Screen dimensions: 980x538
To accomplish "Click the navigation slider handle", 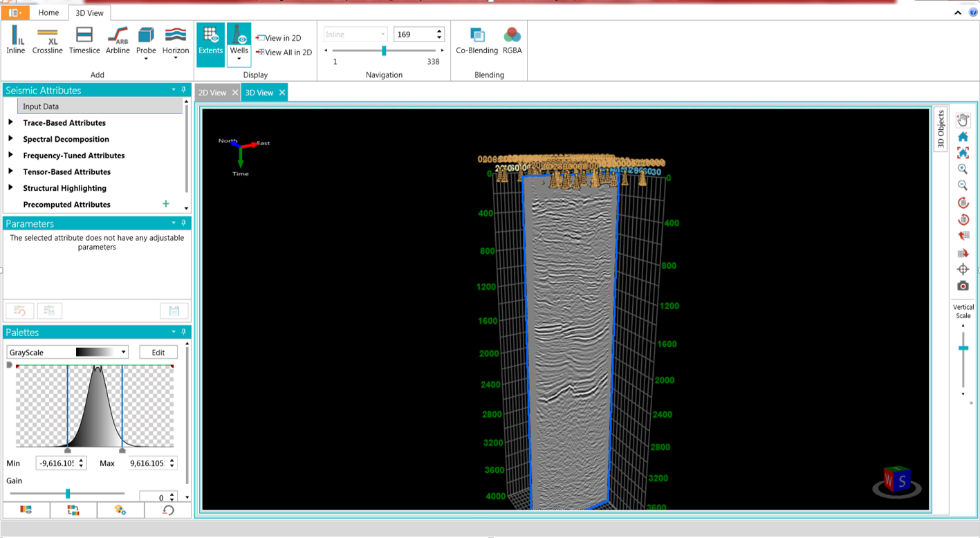I will pos(384,50).
